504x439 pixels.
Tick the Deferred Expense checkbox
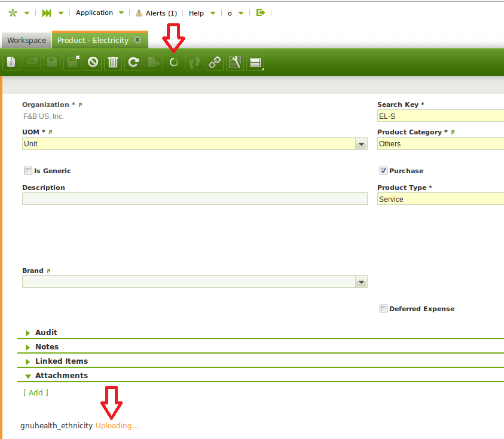tap(383, 309)
